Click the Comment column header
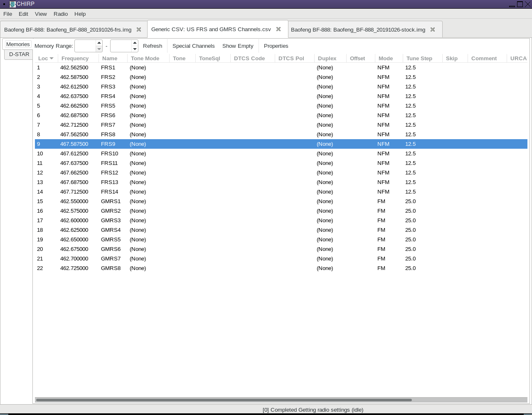This screenshot has width=532, height=415. (x=487, y=58)
